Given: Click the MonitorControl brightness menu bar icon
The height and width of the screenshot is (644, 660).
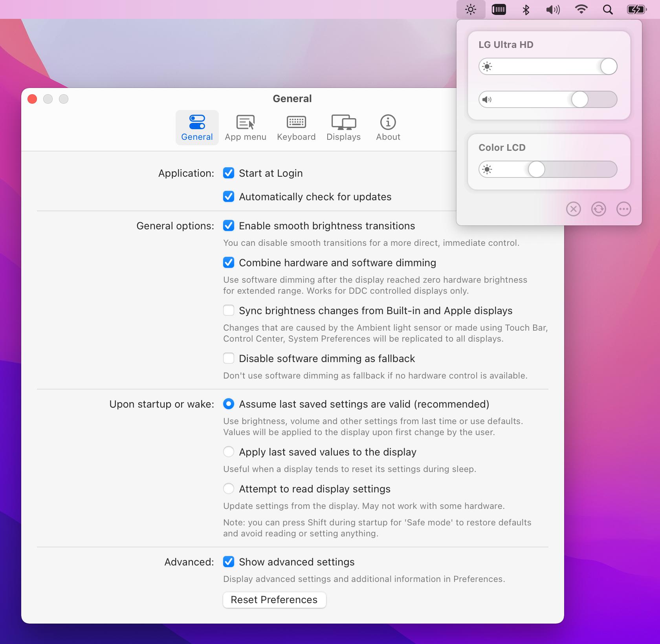Looking at the screenshot, I should pyautogui.click(x=470, y=9).
